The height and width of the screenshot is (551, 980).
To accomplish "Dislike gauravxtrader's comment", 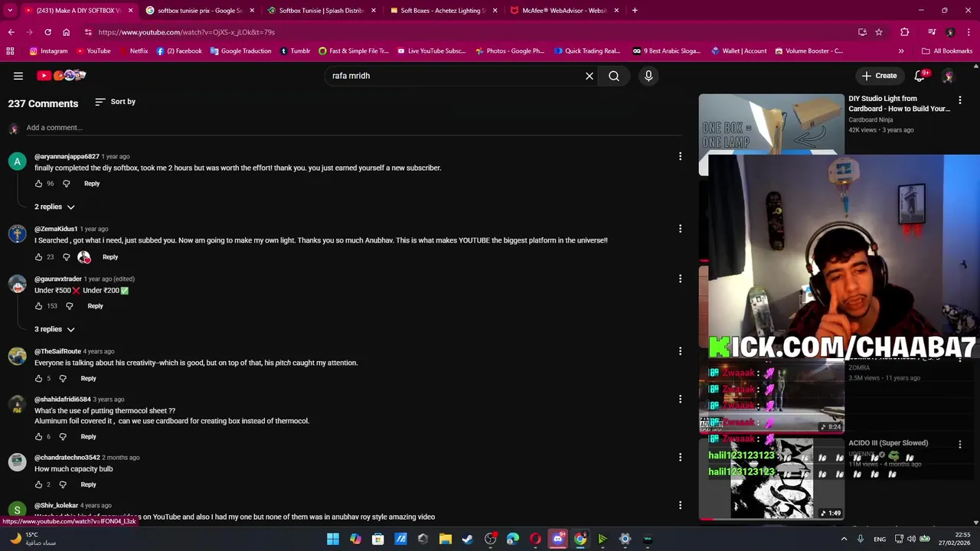I will [x=69, y=306].
